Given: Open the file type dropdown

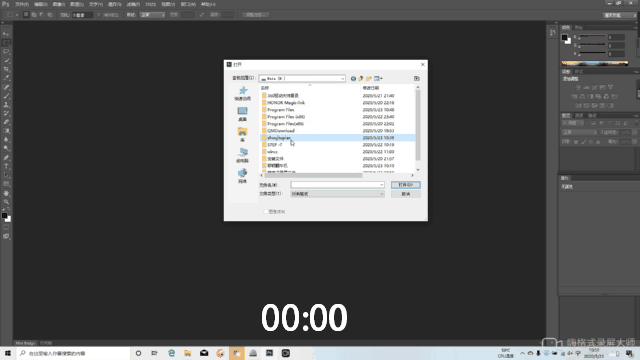Looking at the screenshot, I should [337, 194].
